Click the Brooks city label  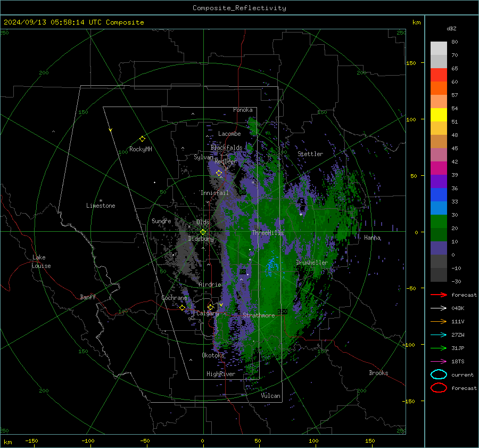coord(378,373)
